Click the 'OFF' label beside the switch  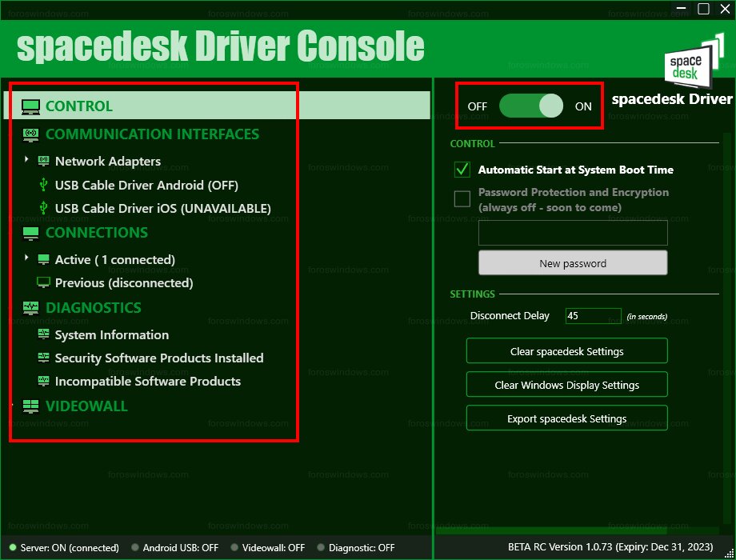tap(478, 106)
